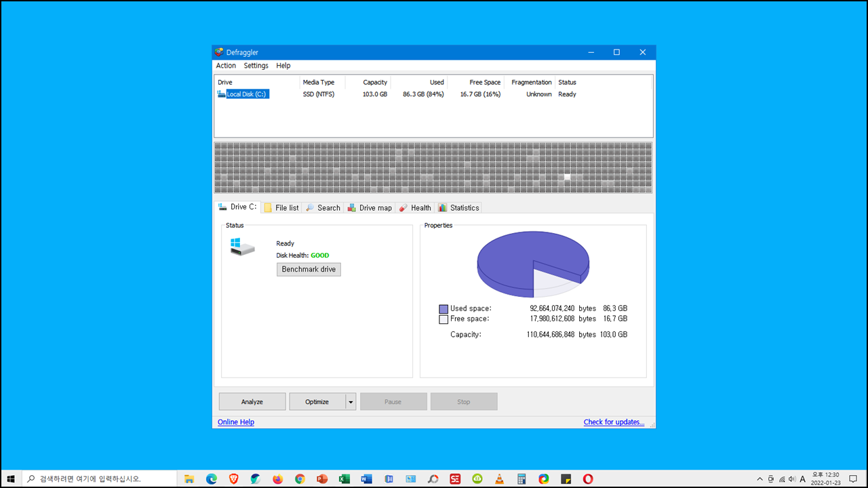Screen dimensions: 868x488
Task: Click the Windows drive icon in Status
Action: click(242, 246)
